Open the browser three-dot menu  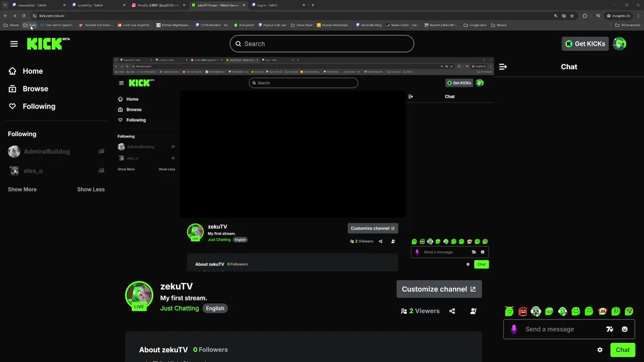pos(638,16)
